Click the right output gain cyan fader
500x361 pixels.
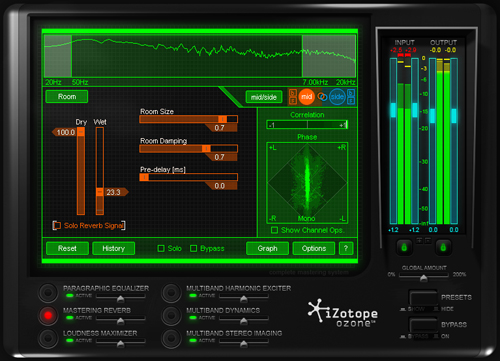454,116
